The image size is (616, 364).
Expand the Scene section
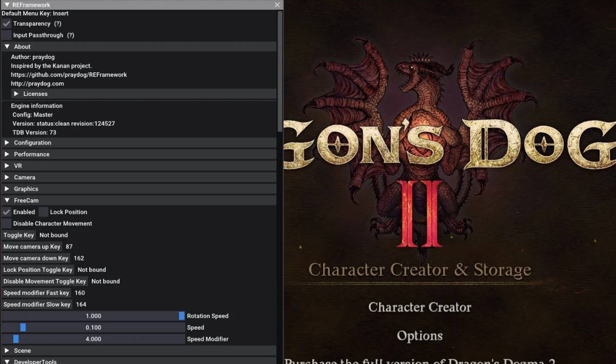[x=139, y=351]
